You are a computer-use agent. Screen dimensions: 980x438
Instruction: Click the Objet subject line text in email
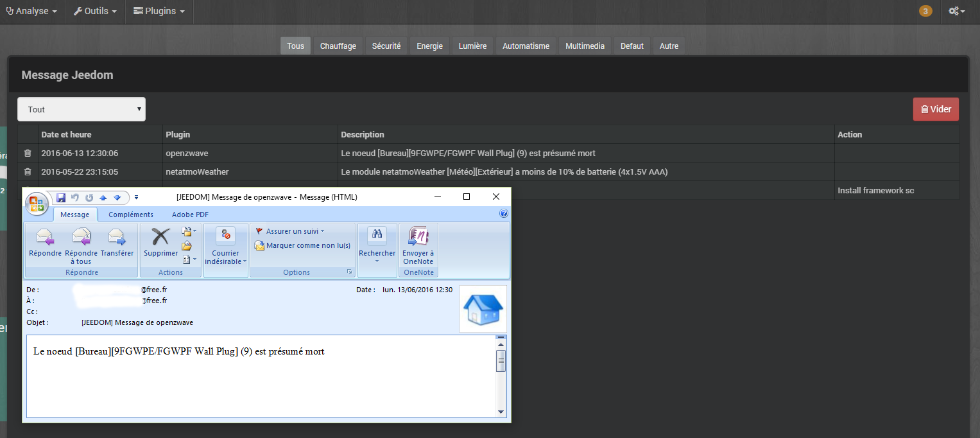(x=137, y=322)
